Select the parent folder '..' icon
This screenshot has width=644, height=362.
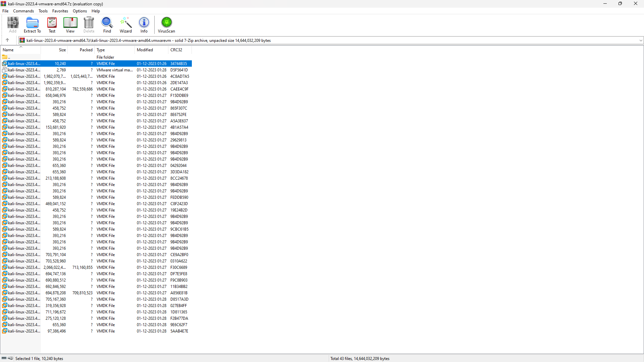coord(5,57)
